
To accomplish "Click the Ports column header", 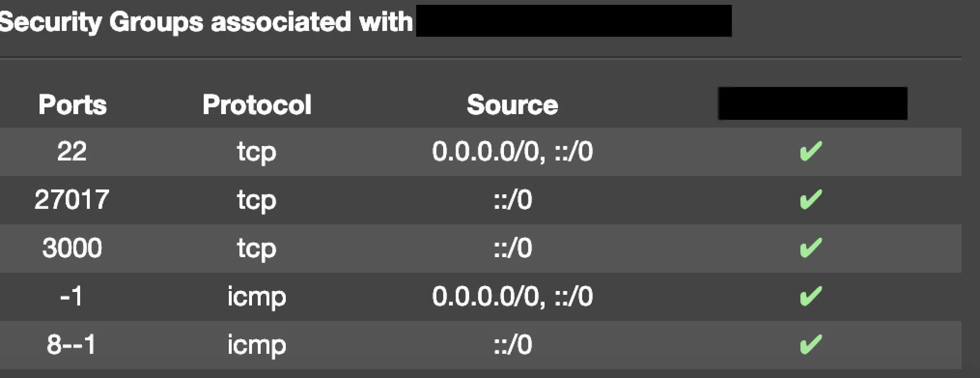I will tap(72, 104).
